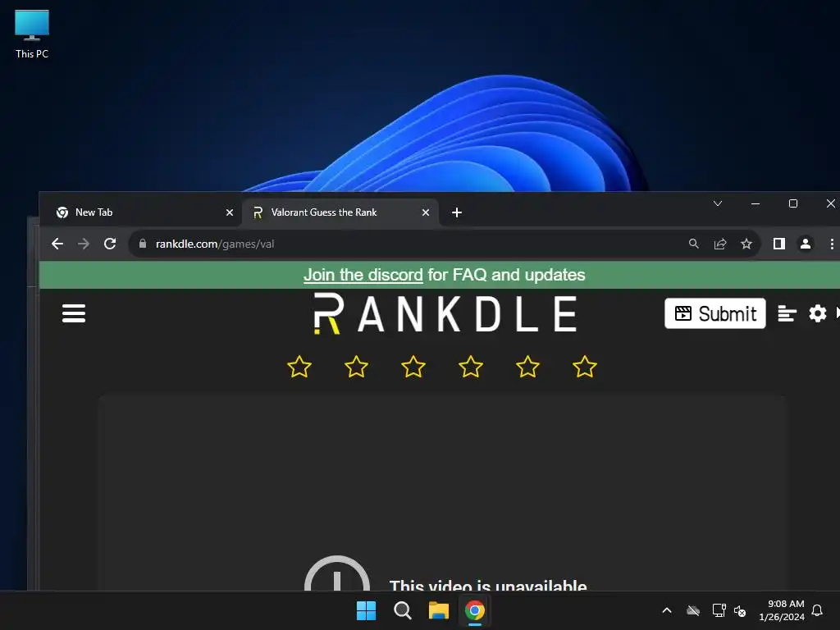Maximize the Chrome window

click(x=793, y=203)
